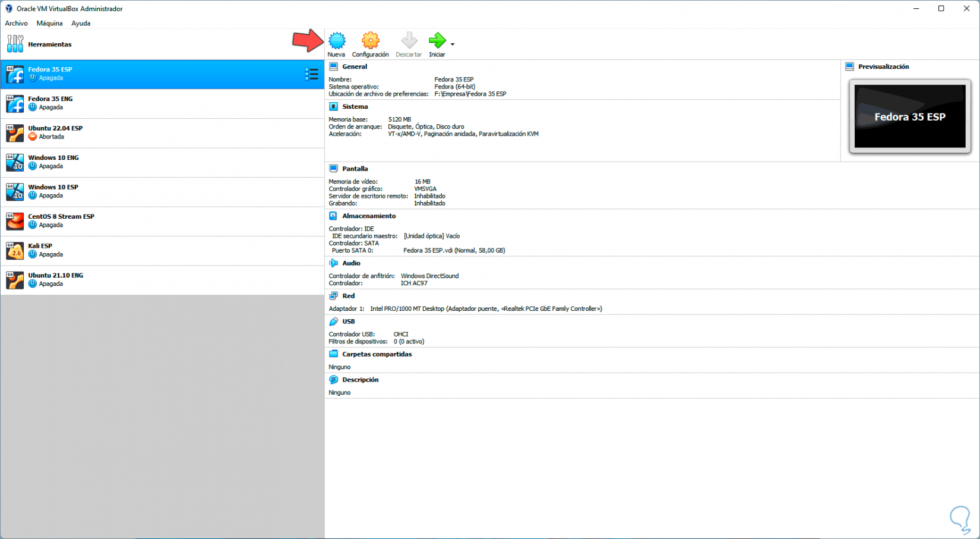Select the Kali ESP machine name
This screenshot has height=539, width=980.
pos(40,246)
